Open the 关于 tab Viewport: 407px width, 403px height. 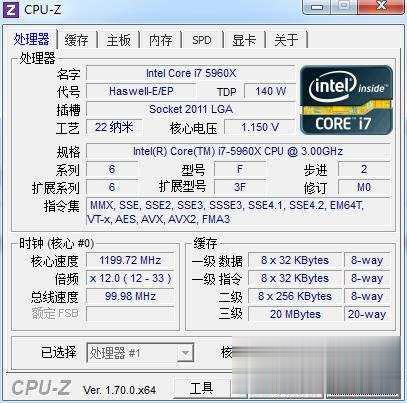[x=286, y=40]
